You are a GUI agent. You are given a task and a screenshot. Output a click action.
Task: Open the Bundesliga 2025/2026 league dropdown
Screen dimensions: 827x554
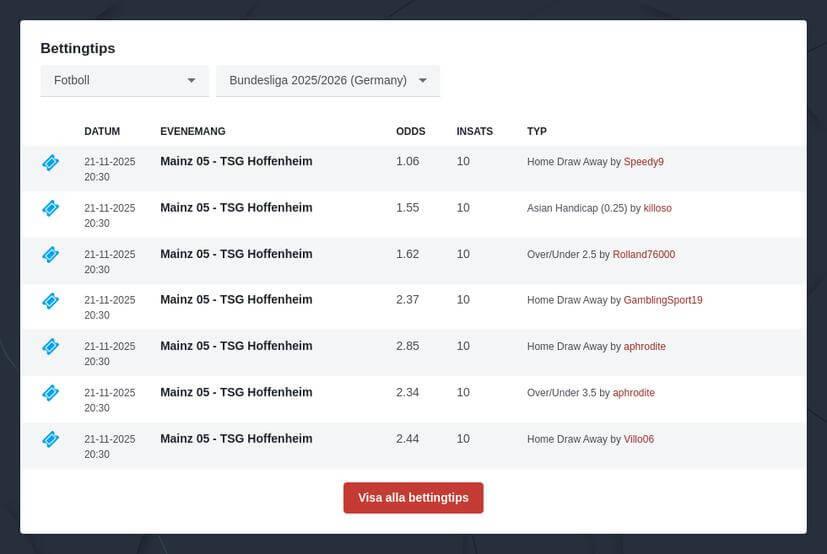(327, 80)
